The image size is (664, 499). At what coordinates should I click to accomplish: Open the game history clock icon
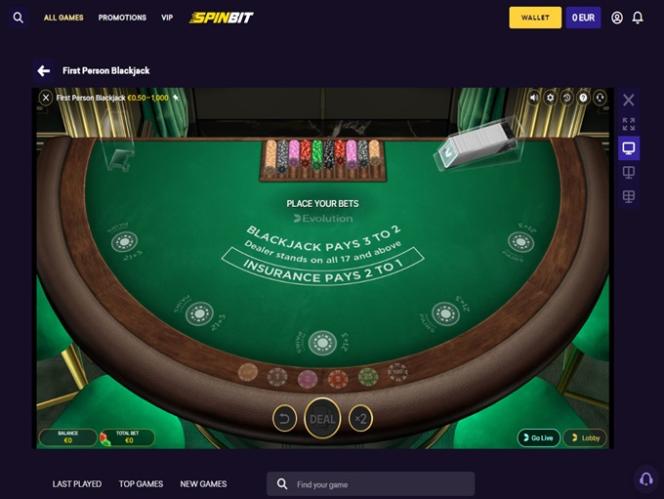coord(567,98)
